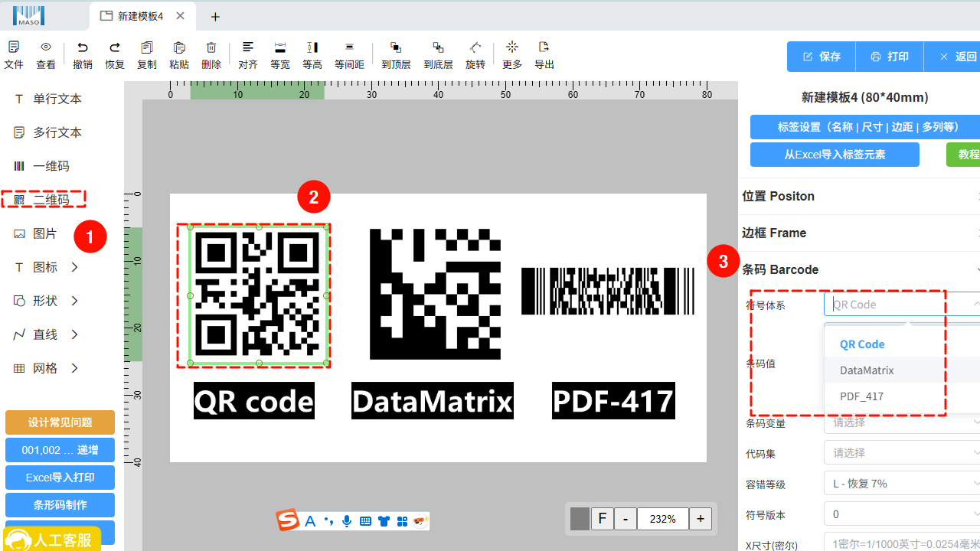Screen dimensions: 980x551
Task: Click the Excel导入打印 button
Action: 60,478
